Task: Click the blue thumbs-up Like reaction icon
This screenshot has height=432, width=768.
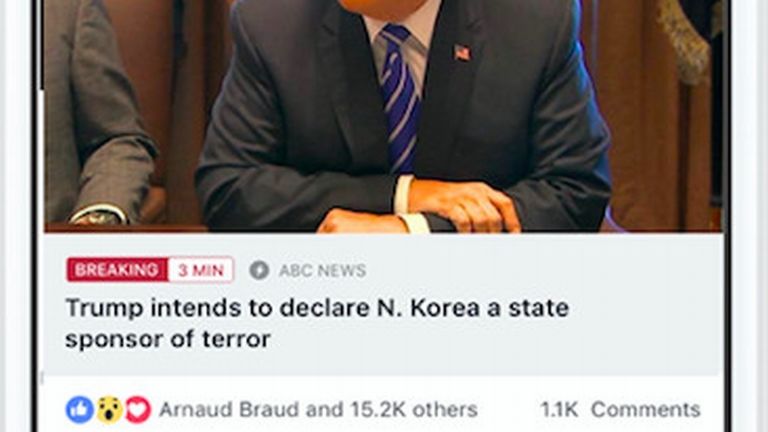Action: (x=80, y=409)
